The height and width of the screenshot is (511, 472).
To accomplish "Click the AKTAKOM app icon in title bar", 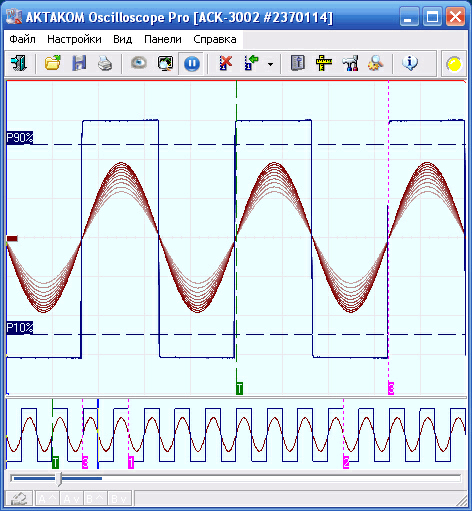I will 14,16.
